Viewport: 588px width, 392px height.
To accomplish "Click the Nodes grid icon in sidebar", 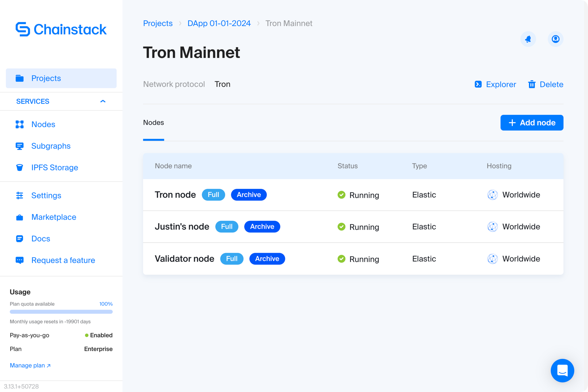I will (x=20, y=124).
